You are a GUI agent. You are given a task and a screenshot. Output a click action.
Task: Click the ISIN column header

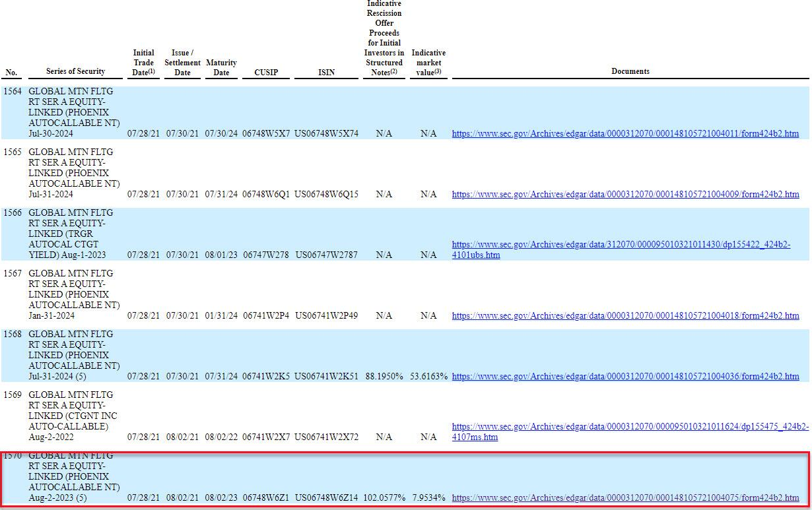coord(327,73)
